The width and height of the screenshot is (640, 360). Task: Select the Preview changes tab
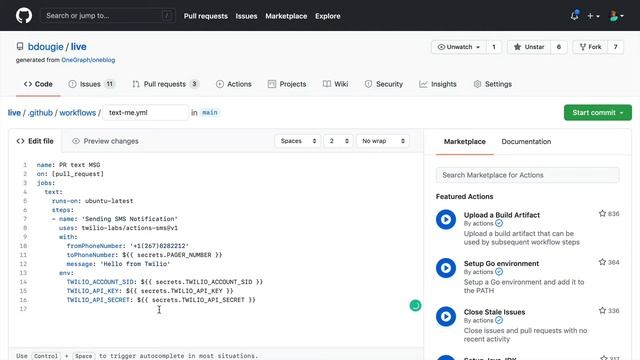click(105, 141)
